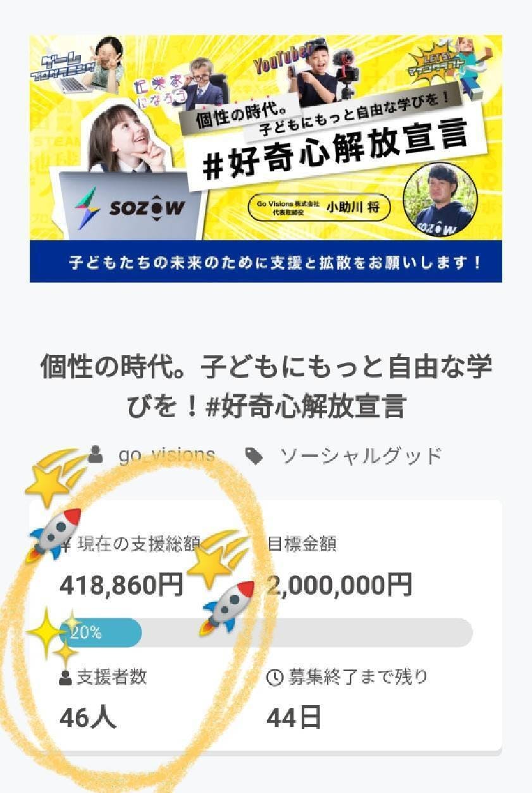Click the rocket emoji near 現在の支援総額
532x793 pixels.
[53, 535]
